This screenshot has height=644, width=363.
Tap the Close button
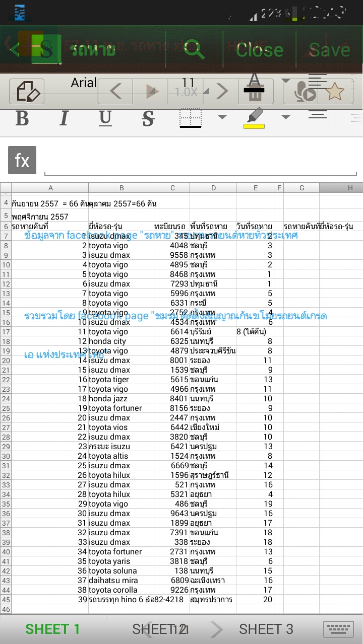pyautogui.click(x=259, y=49)
